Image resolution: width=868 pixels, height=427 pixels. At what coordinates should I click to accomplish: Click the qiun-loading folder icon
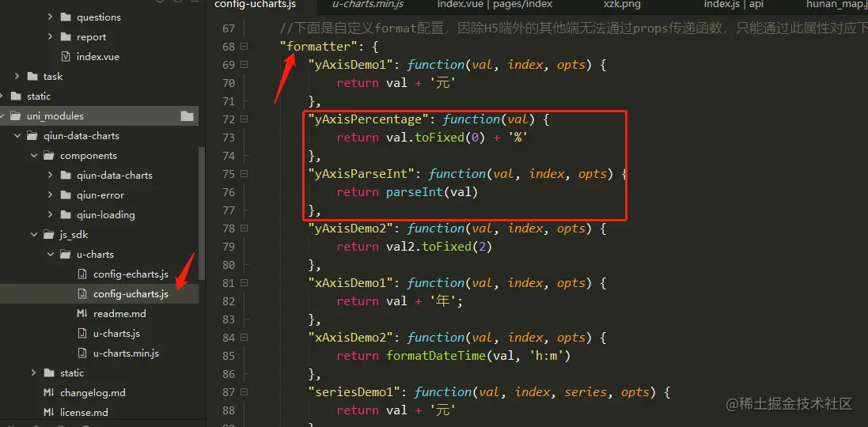pyautogui.click(x=66, y=214)
